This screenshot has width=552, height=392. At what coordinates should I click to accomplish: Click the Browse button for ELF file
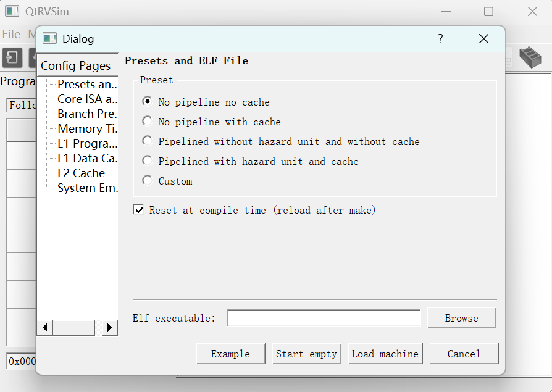click(x=461, y=318)
